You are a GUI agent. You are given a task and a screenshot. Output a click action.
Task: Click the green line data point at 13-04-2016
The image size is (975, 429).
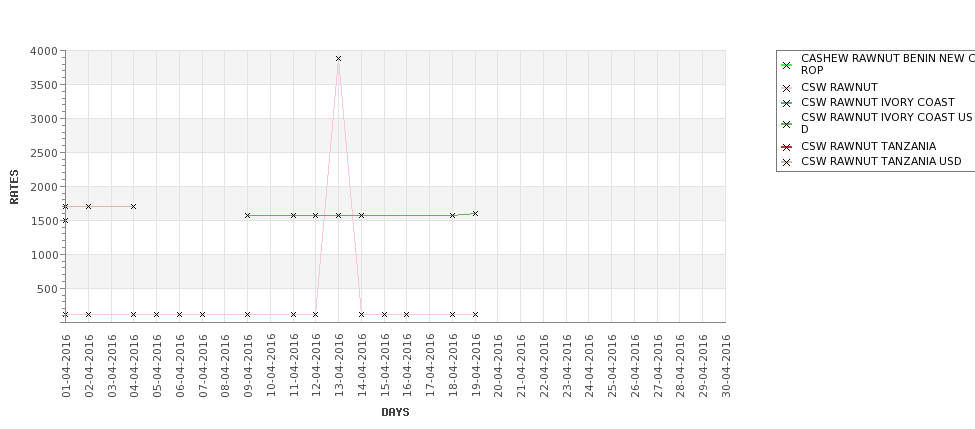pyautogui.click(x=338, y=215)
